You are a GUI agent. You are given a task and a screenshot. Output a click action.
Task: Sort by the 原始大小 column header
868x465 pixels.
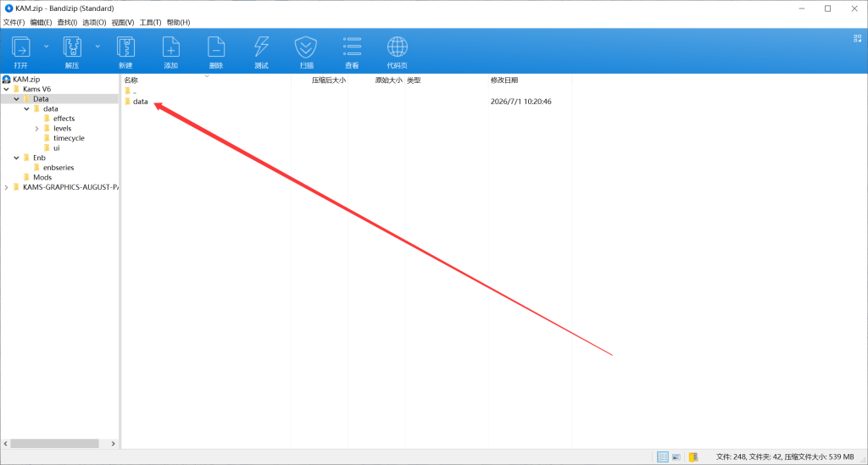pos(388,80)
